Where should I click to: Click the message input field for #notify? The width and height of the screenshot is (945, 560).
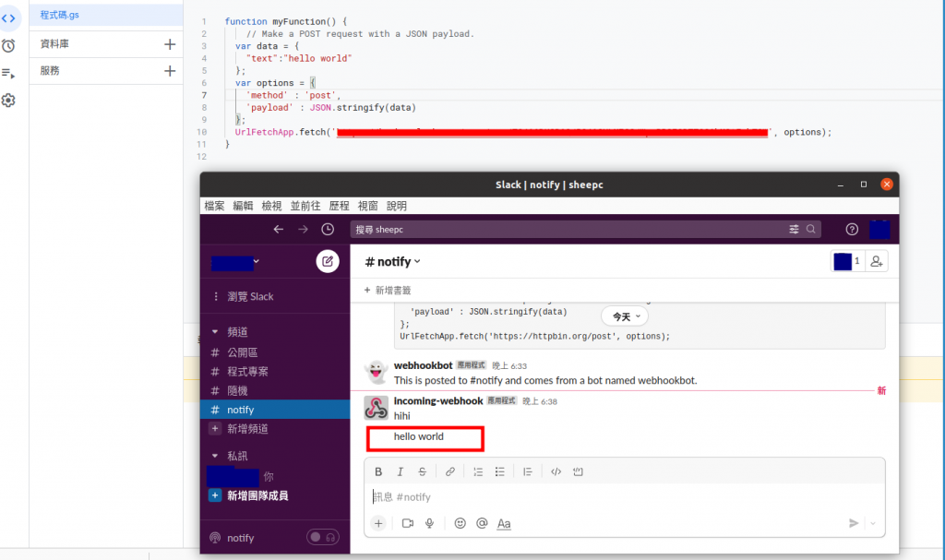pos(625,496)
